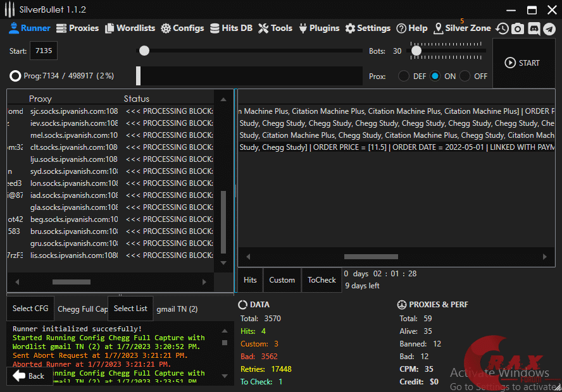Screen dimensions: 562x392
Task: Go to the Configs section
Action: (x=182, y=28)
